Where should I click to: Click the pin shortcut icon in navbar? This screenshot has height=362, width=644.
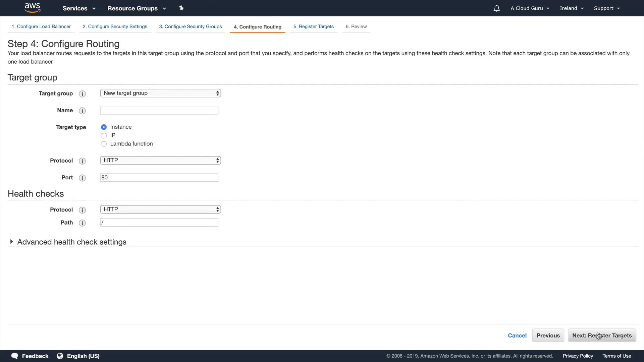click(x=181, y=8)
